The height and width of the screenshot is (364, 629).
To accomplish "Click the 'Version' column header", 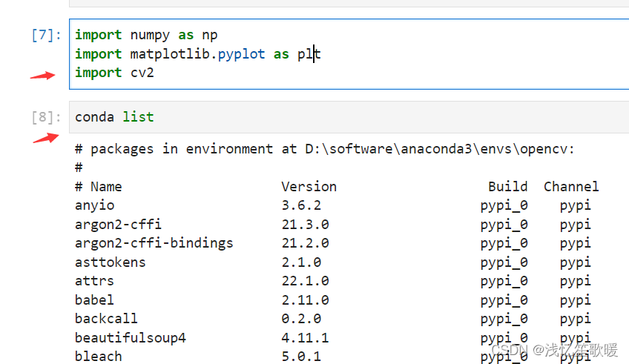I will pos(309,187).
